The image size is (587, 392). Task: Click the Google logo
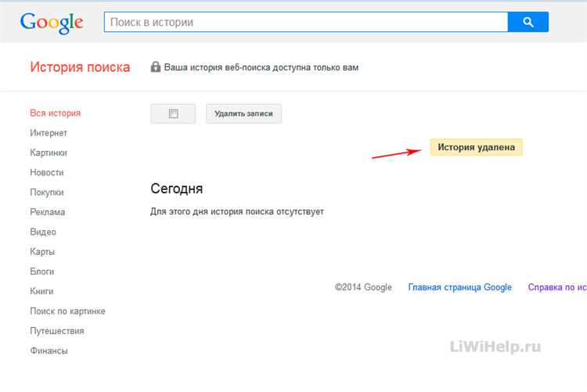tap(52, 22)
